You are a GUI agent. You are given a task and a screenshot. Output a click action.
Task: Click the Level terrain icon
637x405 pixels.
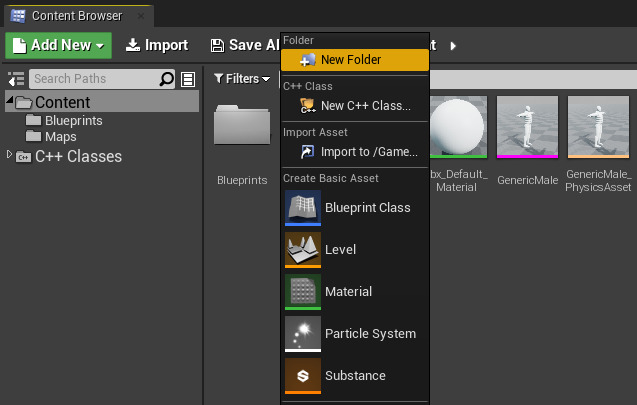303,250
